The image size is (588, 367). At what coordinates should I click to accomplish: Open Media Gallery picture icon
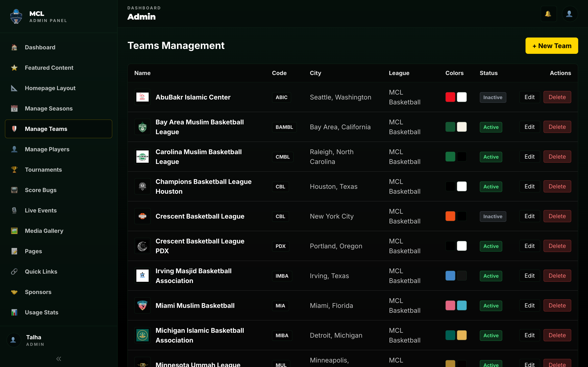tap(14, 231)
